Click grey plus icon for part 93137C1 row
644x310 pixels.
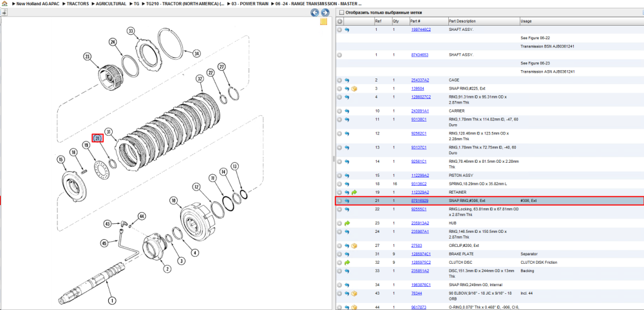pos(339,148)
